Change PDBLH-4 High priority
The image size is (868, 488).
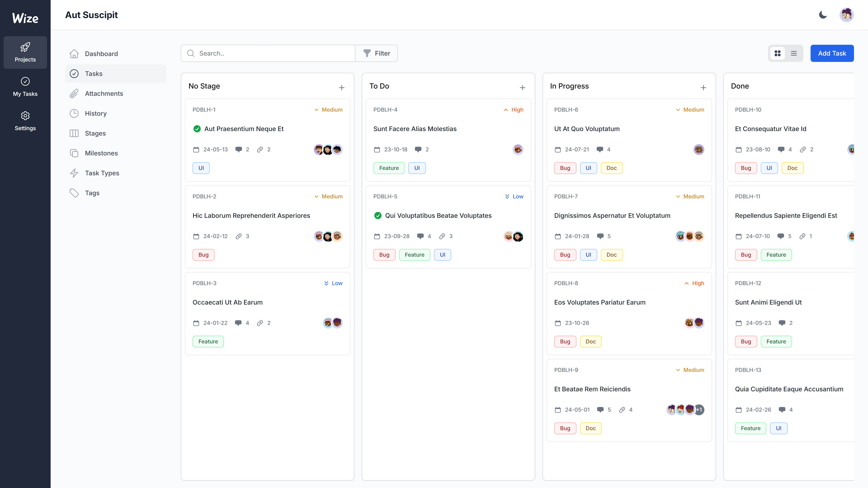pyautogui.click(x=513, y=110)
